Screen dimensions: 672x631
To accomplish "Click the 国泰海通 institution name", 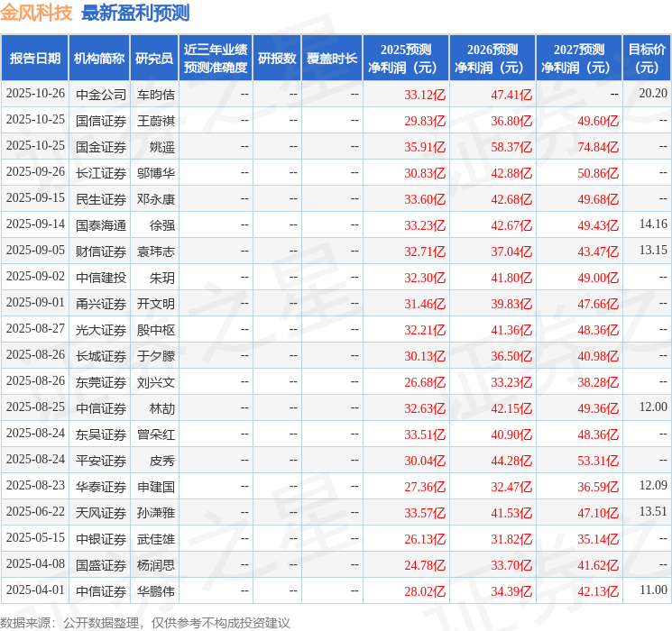I will coord(101,224).
